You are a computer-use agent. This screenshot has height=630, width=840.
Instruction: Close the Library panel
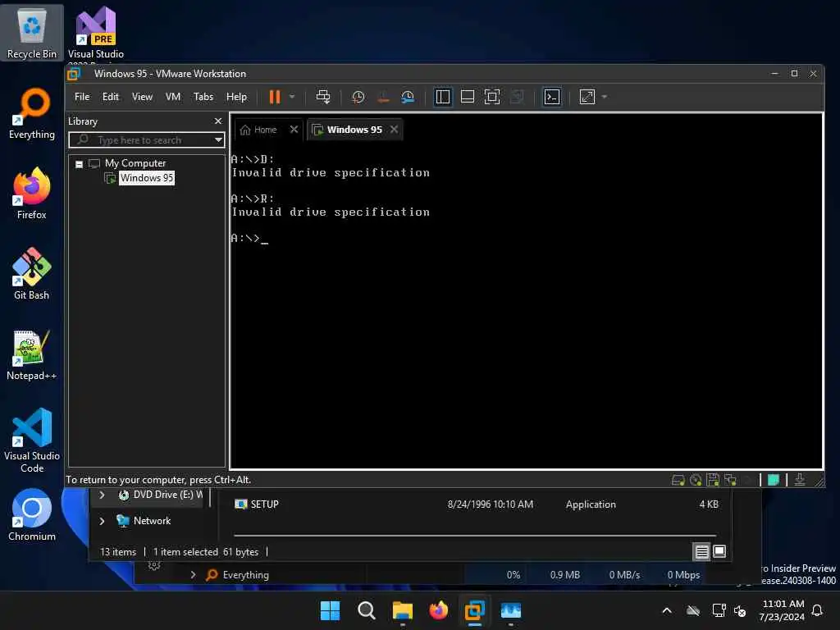coord(218,121)
